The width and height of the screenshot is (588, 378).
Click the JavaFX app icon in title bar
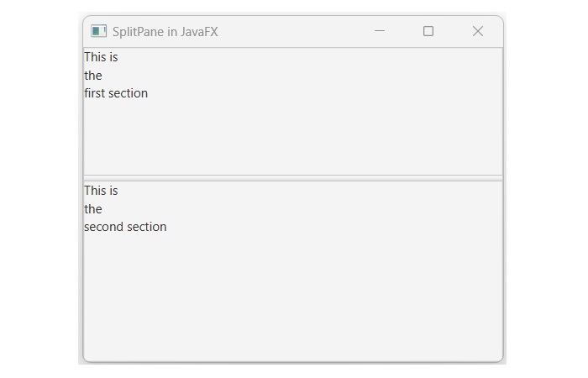[x=99, y=31]
